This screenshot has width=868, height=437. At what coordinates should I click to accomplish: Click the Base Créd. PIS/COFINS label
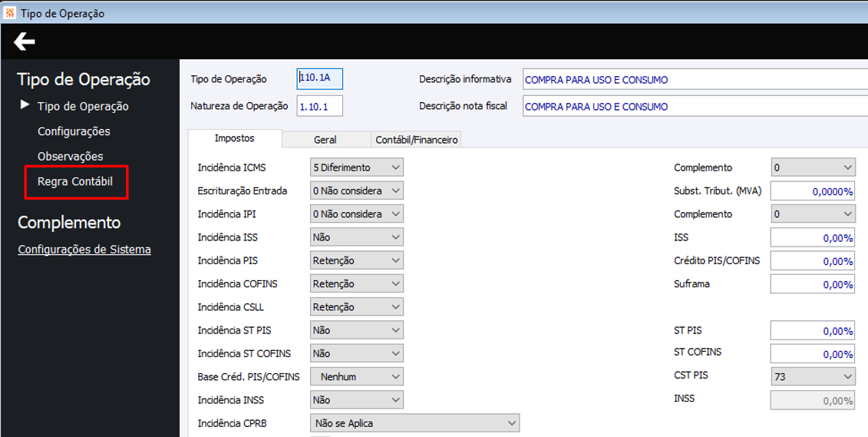[249, 376]
